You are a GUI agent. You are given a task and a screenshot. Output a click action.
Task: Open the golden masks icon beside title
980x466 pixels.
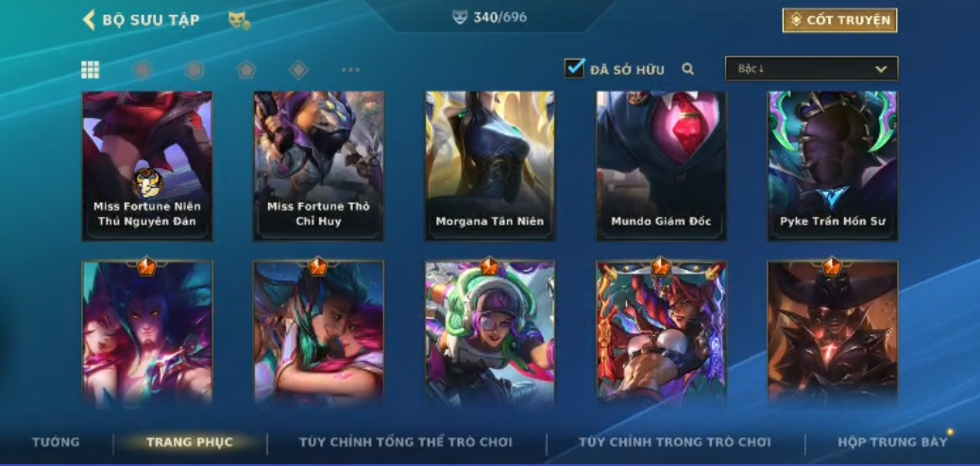(x=240, y=20)
